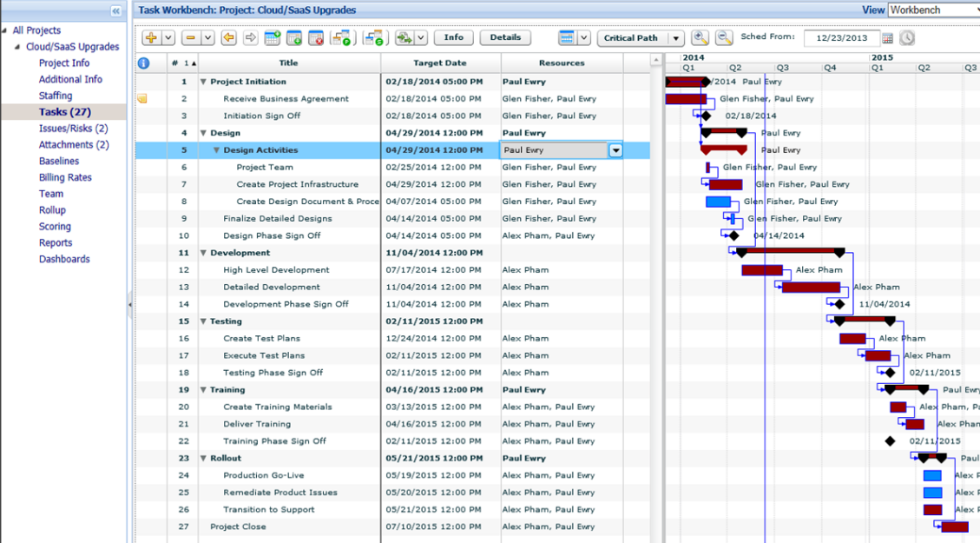Click the hierarchy icon with green S badge

[x=374, y=37]
